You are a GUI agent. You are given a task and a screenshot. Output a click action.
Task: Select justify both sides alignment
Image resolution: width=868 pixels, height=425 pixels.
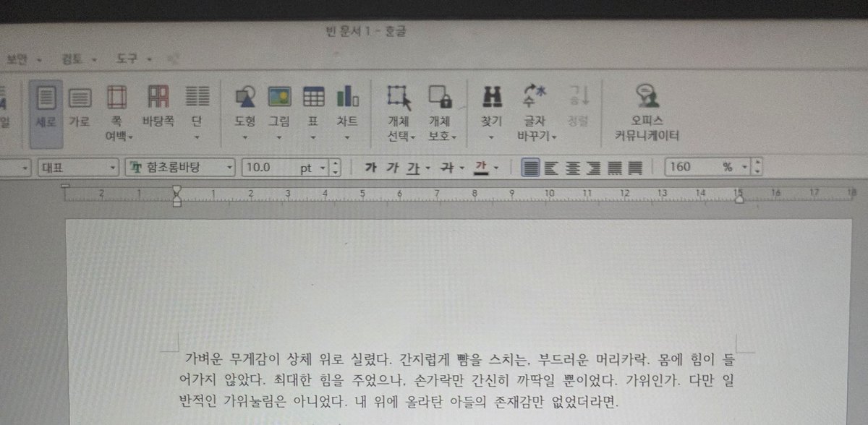pyautogui.click(x=531, y=168)
